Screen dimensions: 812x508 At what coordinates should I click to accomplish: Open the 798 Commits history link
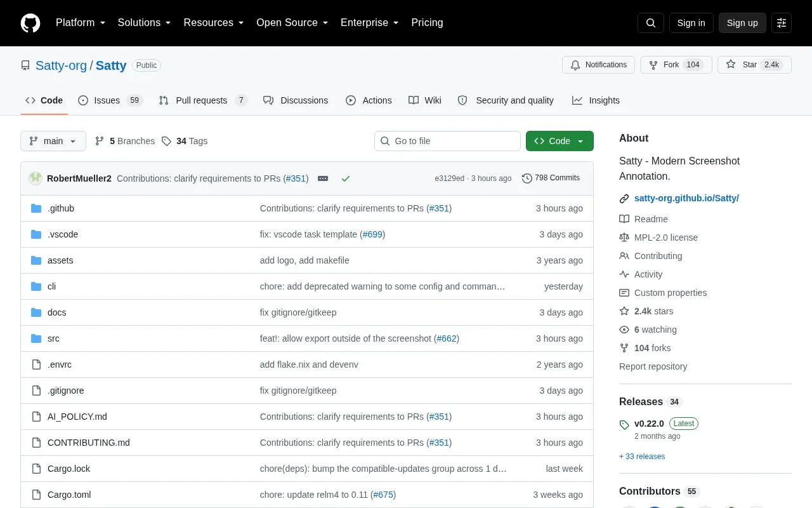tap(551, 178)
